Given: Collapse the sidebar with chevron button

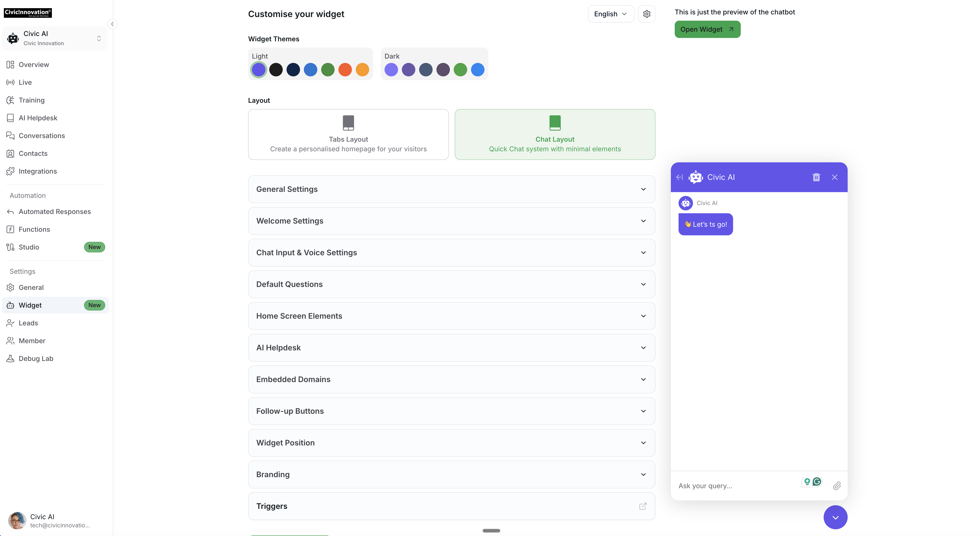Looking at the screenshot, I should tap(112, 24).
